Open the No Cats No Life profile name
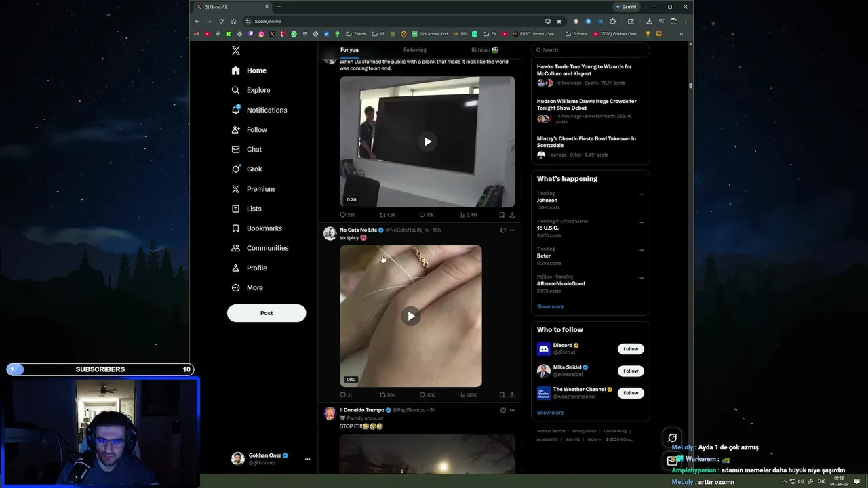Image resolution: width=868 pixels, height=488 pixels. 358,230
